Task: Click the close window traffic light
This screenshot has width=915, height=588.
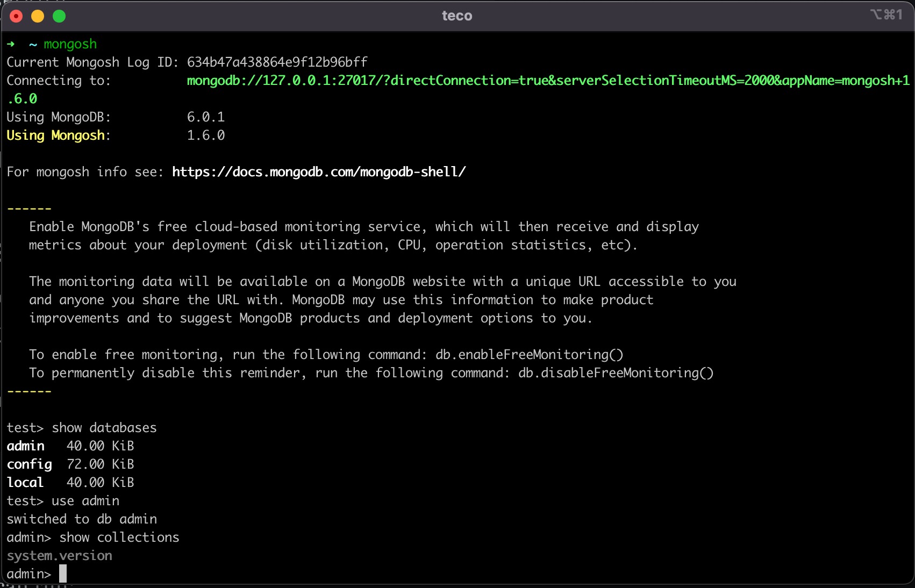Action: pos(16,16)
